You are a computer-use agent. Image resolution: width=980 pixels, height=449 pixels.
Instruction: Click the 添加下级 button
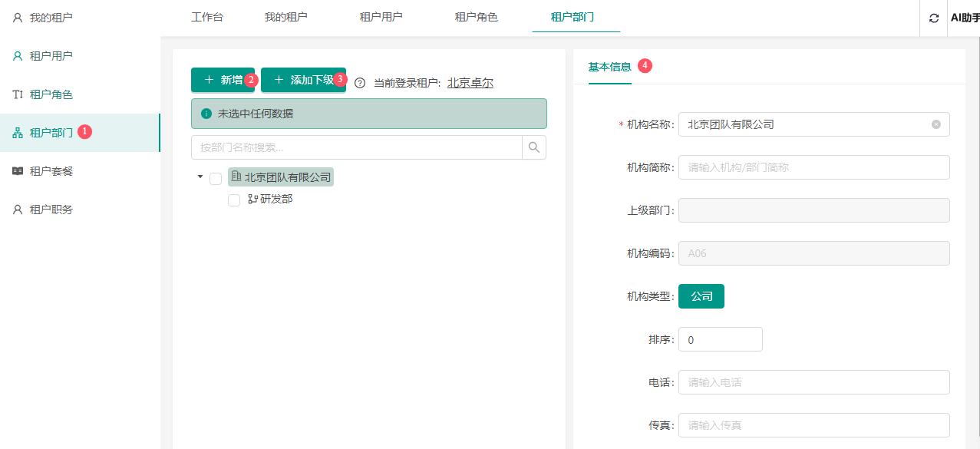303,80
